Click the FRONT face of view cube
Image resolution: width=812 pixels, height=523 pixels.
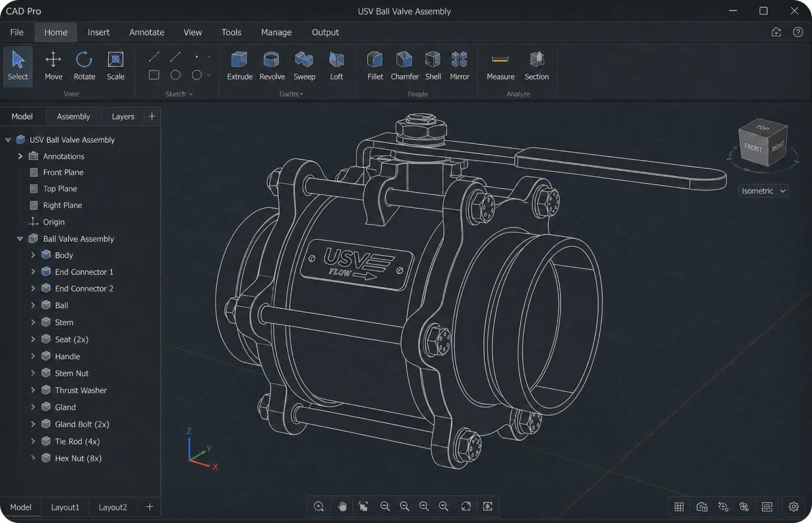753,147
